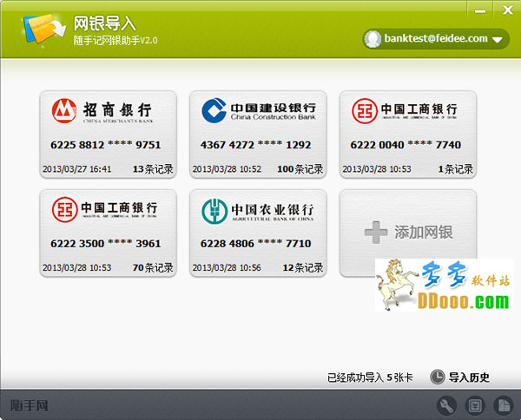Screen dimensions: 521x420
Task: Click the document icon in bottom bar
Action: click(x=504, y=405)
